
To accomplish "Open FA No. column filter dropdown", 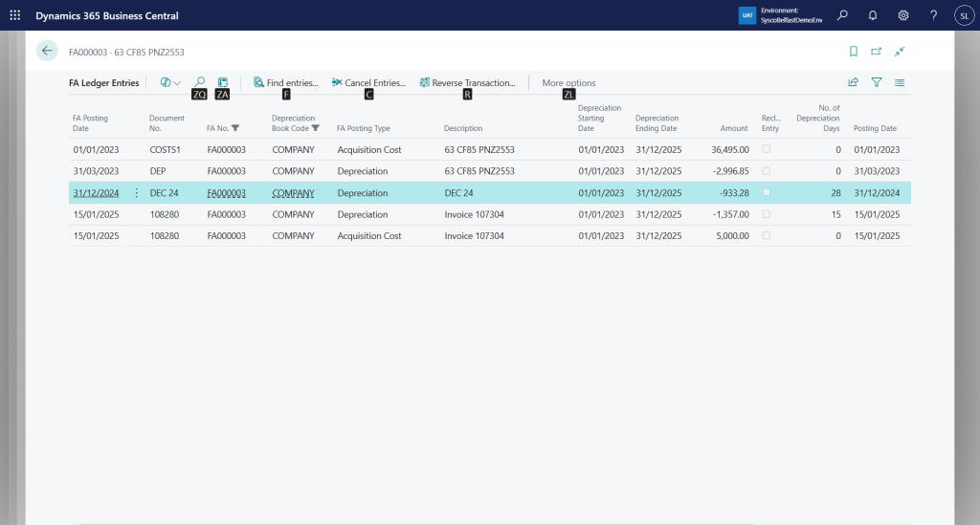I will tap(235, 128).
